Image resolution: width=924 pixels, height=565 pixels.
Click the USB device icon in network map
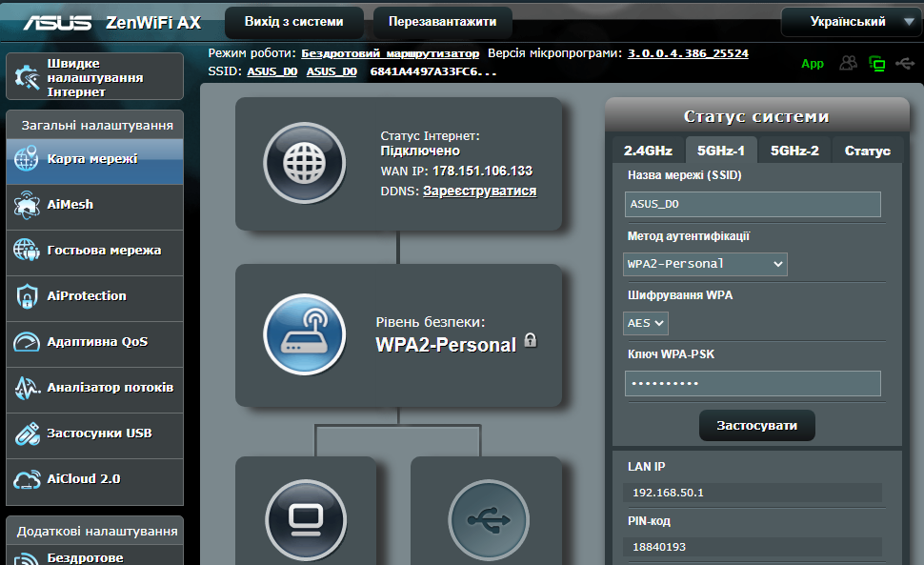pos(489,520)
